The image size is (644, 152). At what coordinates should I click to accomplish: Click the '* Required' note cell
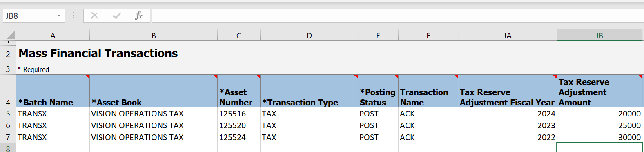point(33,69)
